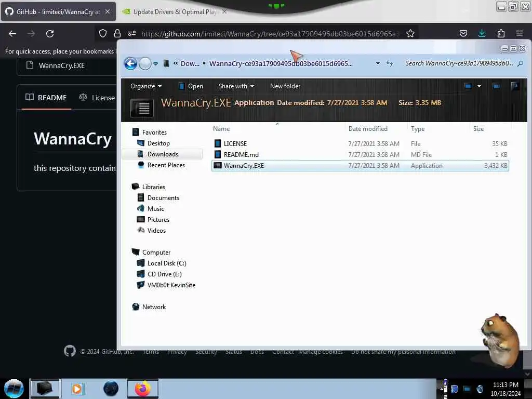This screenshot has width=532, height=399.
Task: Open Pictures library
Action: [x=158, y=220]
